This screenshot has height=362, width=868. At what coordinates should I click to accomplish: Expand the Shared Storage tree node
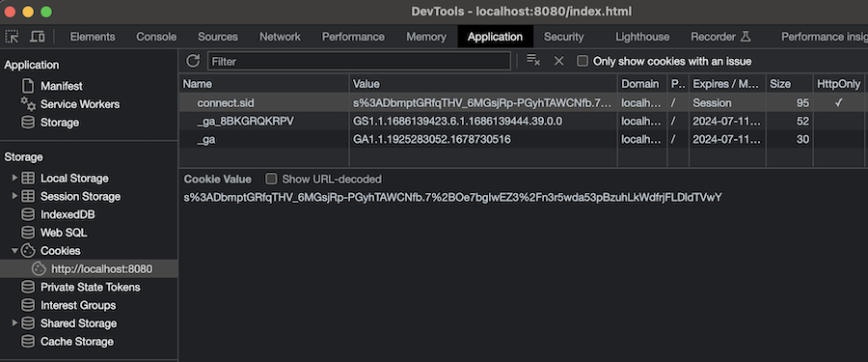pos(14,323)
